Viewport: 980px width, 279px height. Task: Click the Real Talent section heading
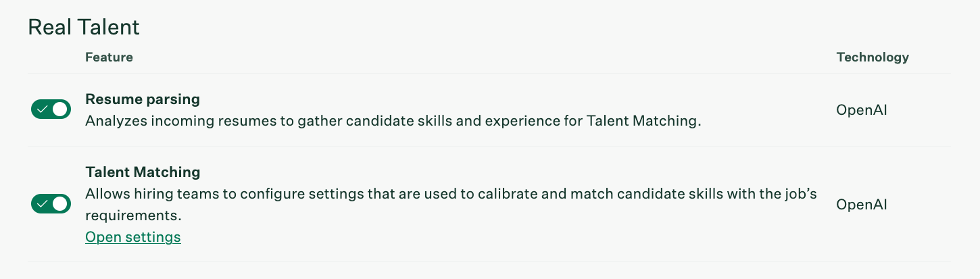pyautogui.click(x=84, y=27)
